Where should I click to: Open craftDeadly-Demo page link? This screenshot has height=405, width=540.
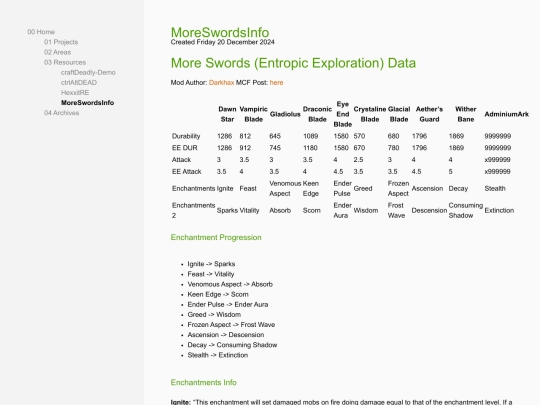(x=88, y=72)
